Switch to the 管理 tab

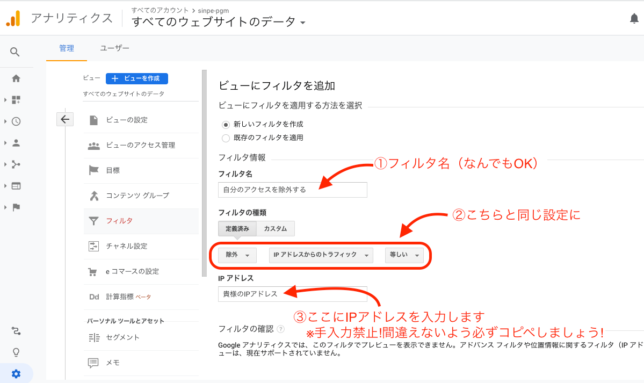pyautogui.click(x=67, y=48)
